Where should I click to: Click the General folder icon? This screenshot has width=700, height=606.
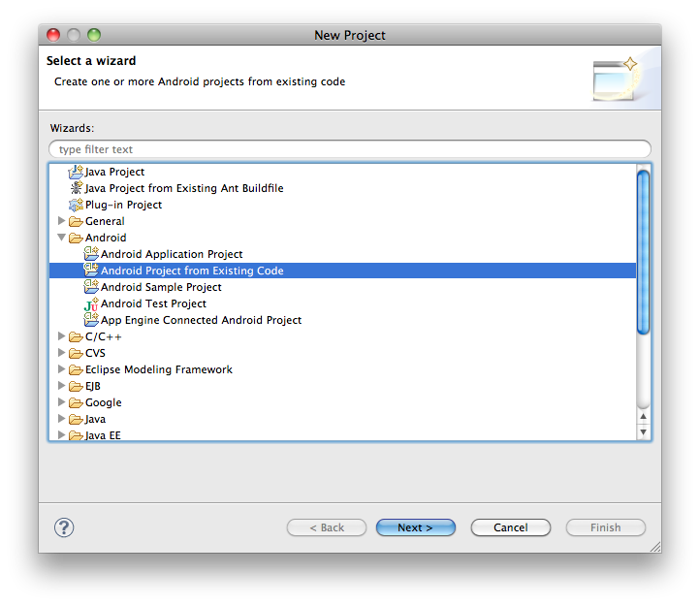click(x=76, y=221)
